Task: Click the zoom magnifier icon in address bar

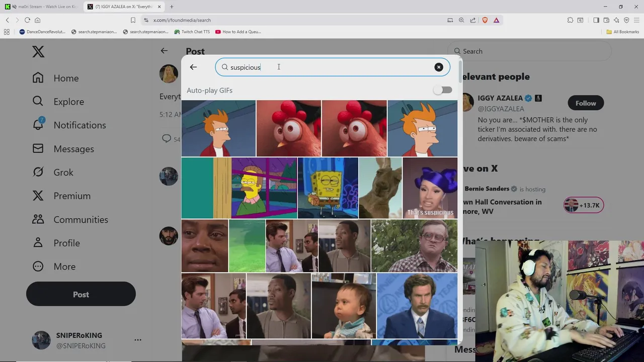Action: [461, 20]
